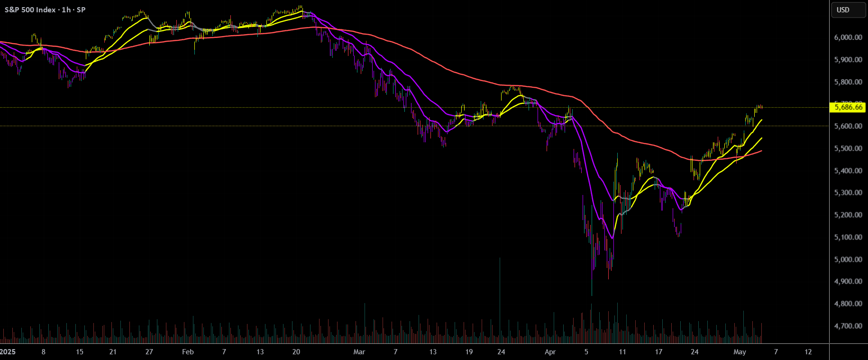Select the May marker on the time axis
Screen dimensions: 868x360
pos(740,352)
